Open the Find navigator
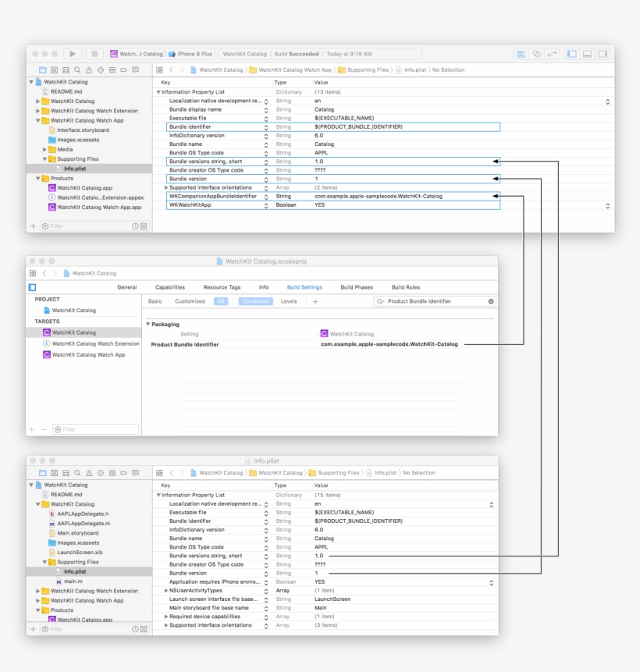This screenshot has width=640, height=672. coord(76,69)
